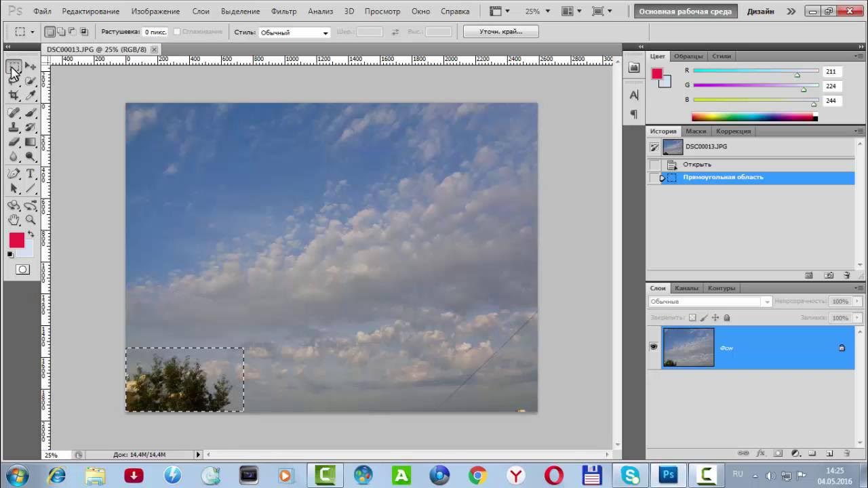
Task: Set history brush source at Открыть state
Action: pos(654,165)
